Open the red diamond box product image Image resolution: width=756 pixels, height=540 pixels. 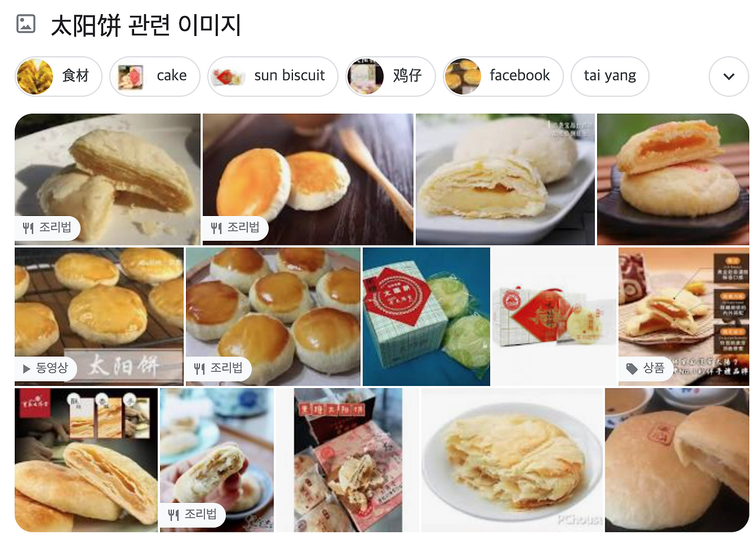[554, 316]
